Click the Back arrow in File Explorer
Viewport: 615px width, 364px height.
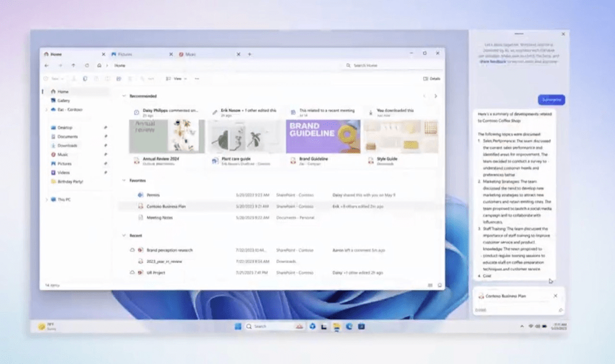tap(46, 66)
